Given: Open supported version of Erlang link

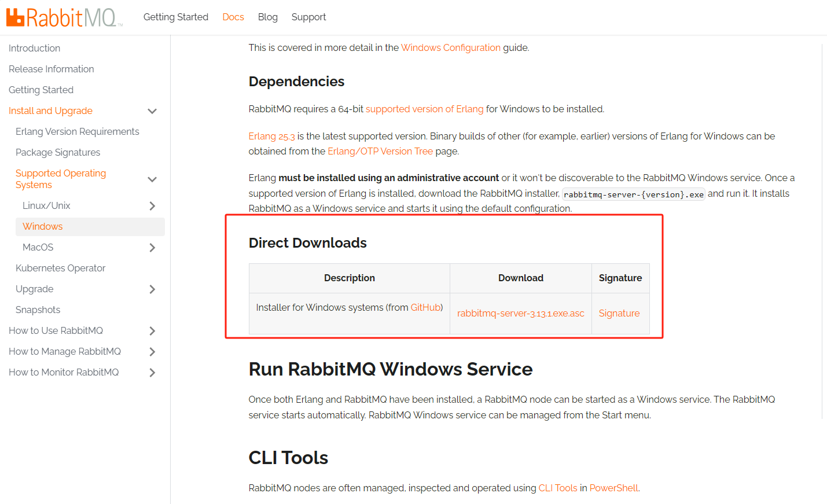Looking at the screenshot, I should (x=424, y=109).
